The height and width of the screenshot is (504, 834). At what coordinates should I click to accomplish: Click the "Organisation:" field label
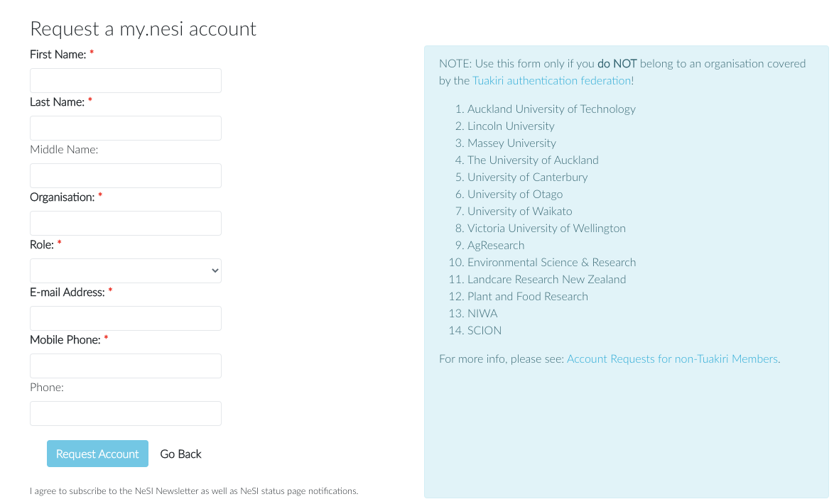click(x=63, y=197)
